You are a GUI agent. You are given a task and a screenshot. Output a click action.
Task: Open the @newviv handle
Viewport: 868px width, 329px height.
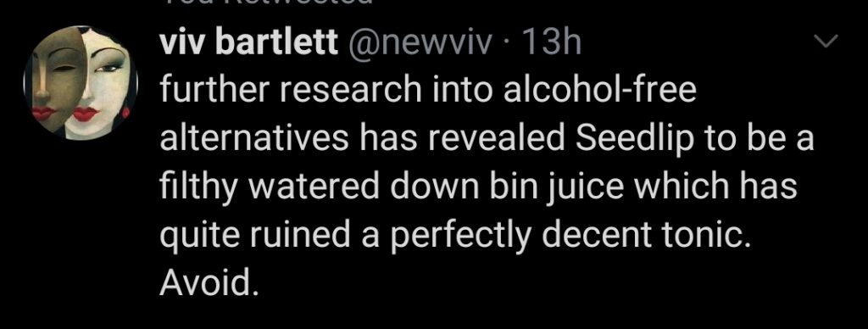420,43
